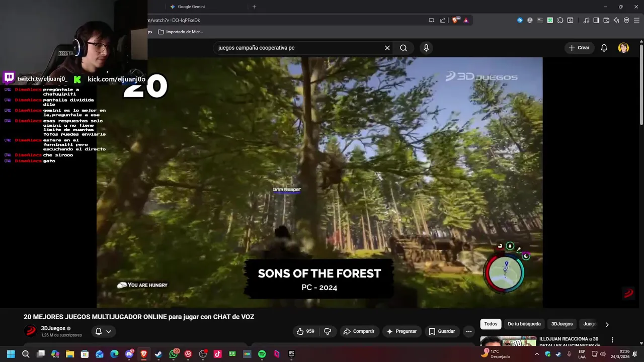Open the volume control in system tray
644x362 pixels.
pos(602,354)
